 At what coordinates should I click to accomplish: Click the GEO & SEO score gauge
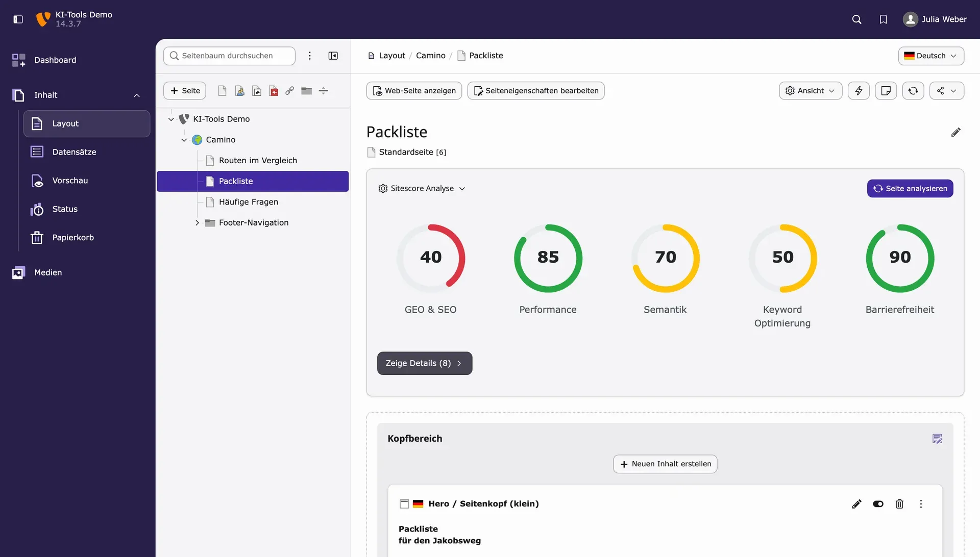[431, 258]
